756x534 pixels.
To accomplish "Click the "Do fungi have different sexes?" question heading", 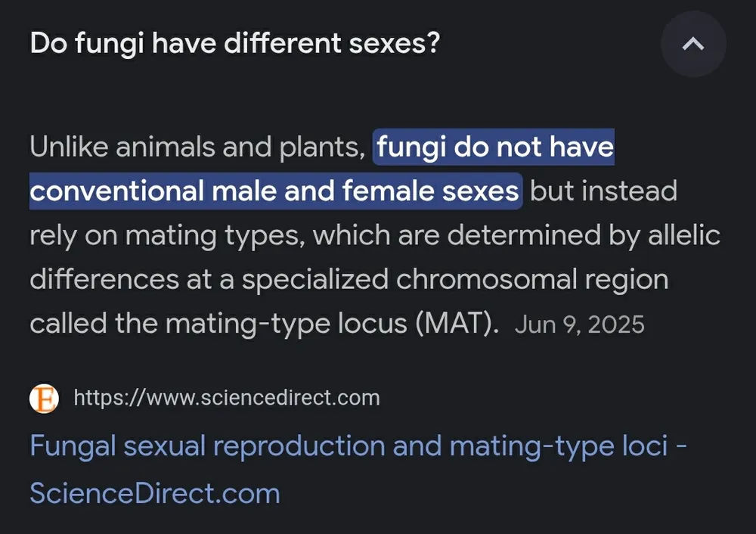I will (x=234, y=44).
